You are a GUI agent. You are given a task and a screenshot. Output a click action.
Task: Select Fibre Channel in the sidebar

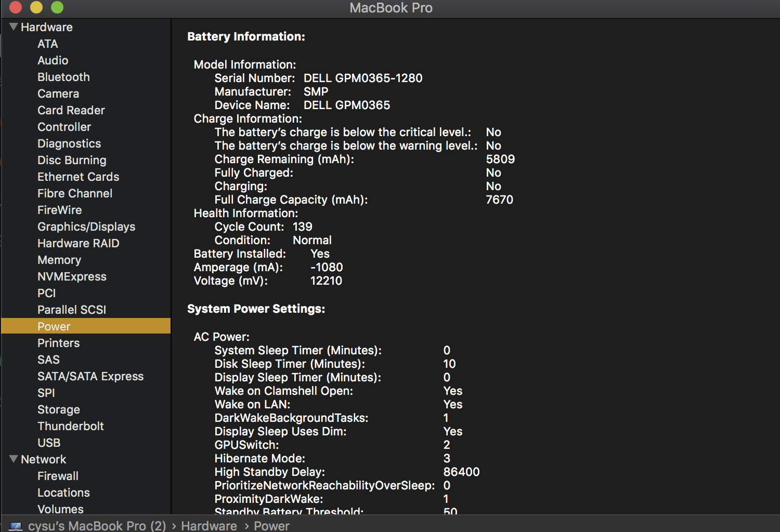pos(75,193)
